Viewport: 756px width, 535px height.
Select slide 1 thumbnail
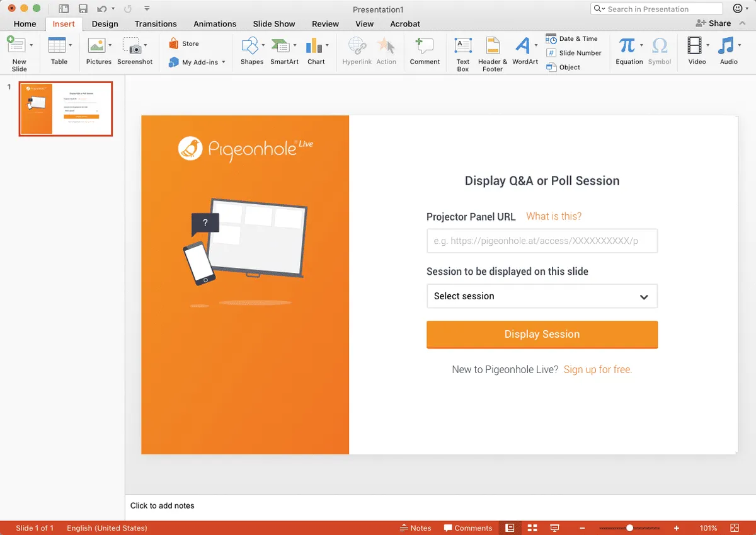[x=66, y=108]
